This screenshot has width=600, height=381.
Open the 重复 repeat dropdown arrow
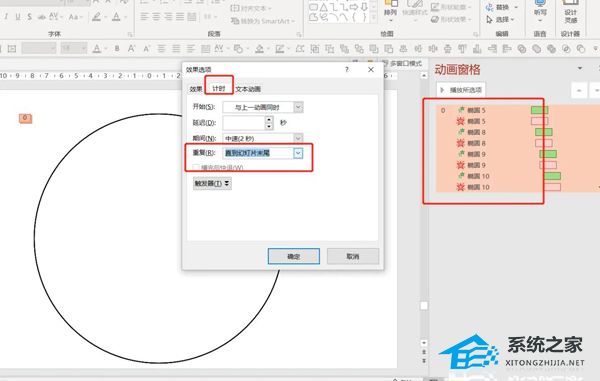298,153
